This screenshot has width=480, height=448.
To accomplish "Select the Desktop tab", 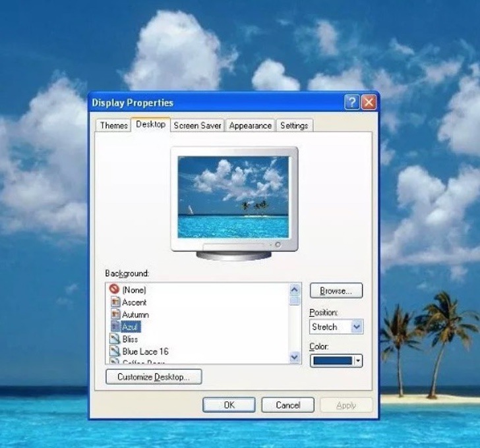I will (x=150, y=124).
